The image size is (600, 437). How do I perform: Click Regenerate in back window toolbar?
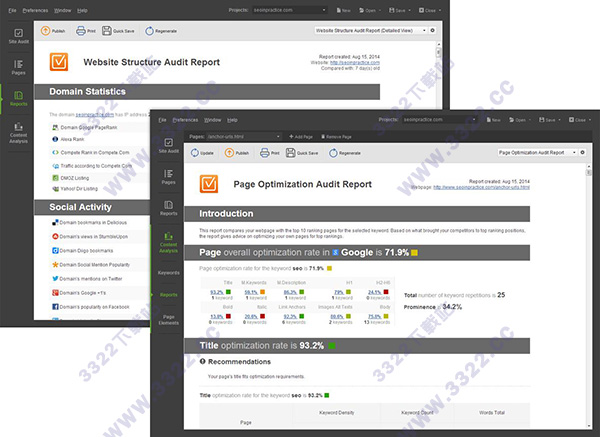pyautogui.click(x=161, y=31)
